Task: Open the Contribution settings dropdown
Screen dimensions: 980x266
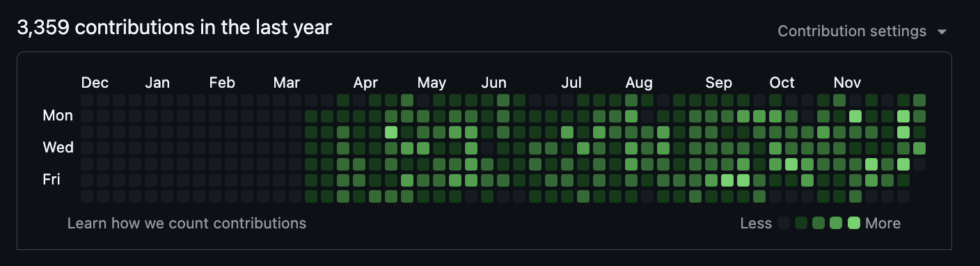Action: (x=862, y=31)
